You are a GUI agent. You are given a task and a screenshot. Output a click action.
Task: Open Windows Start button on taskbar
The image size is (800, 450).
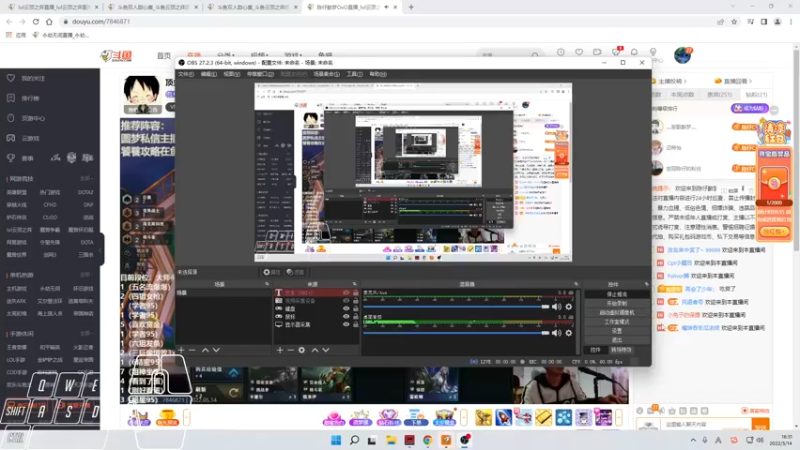336,440
